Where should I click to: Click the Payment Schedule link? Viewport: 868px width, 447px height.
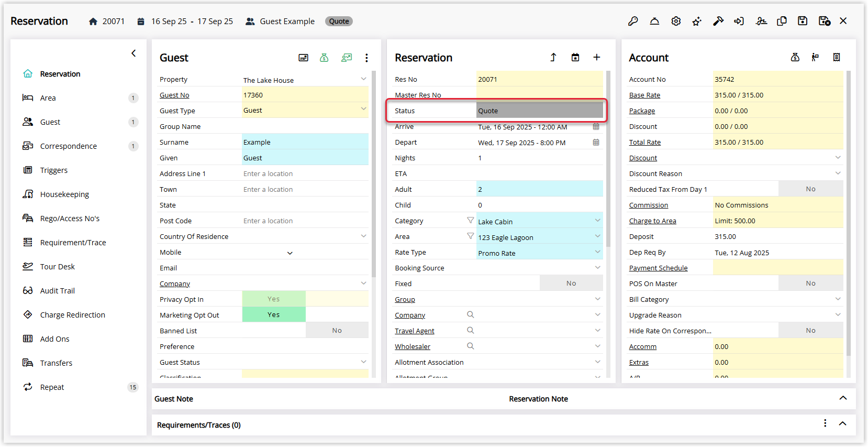658,268
